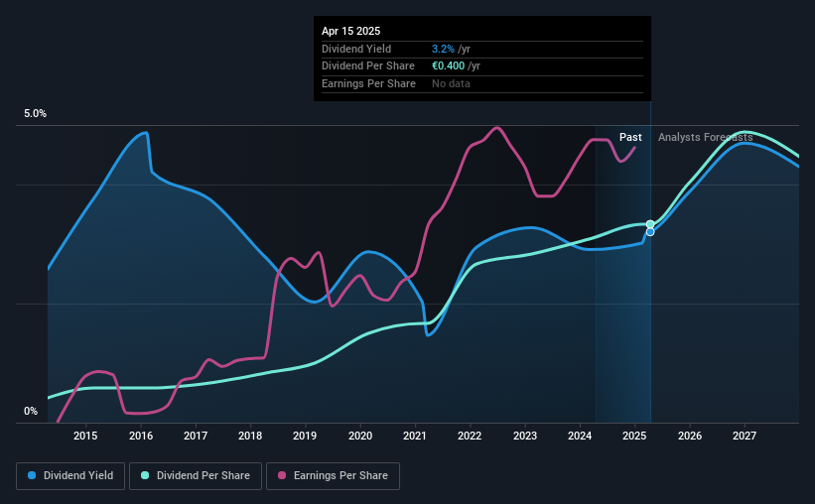Click the 2026 x-axis label
Viewport: 815px width, 504px height.
[x=690, y=436]
